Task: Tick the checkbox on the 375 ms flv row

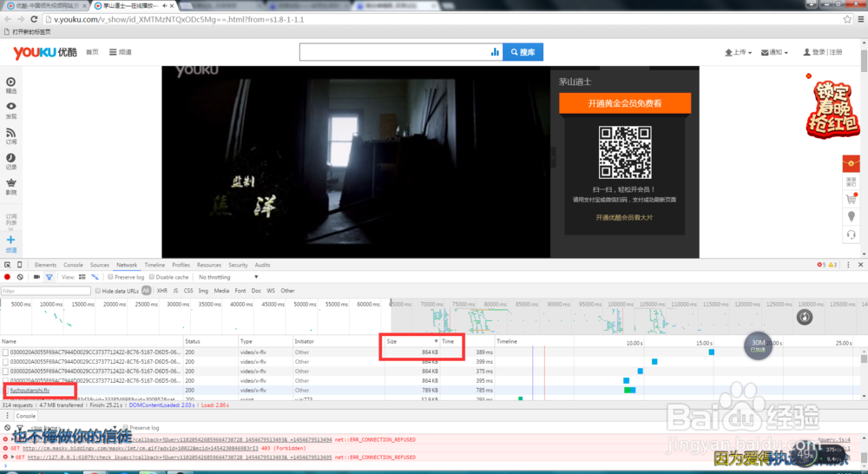Action: (x=5, y=371)
